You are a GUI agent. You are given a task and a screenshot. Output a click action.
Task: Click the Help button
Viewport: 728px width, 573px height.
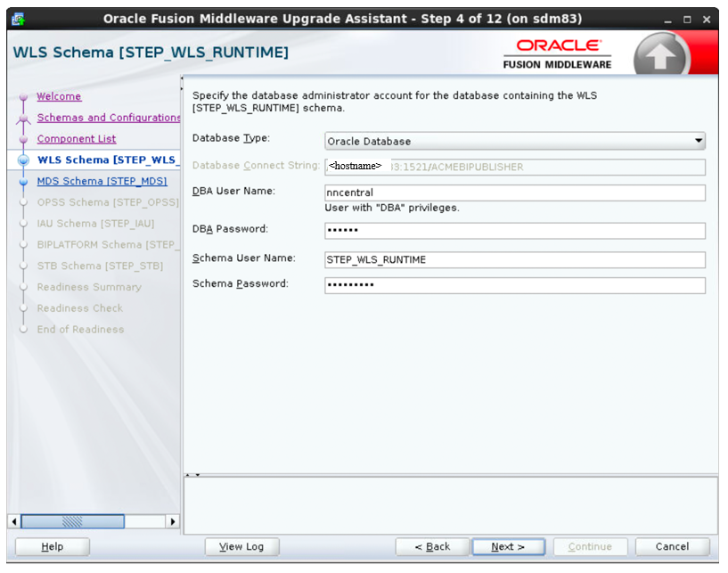(53, 546)
